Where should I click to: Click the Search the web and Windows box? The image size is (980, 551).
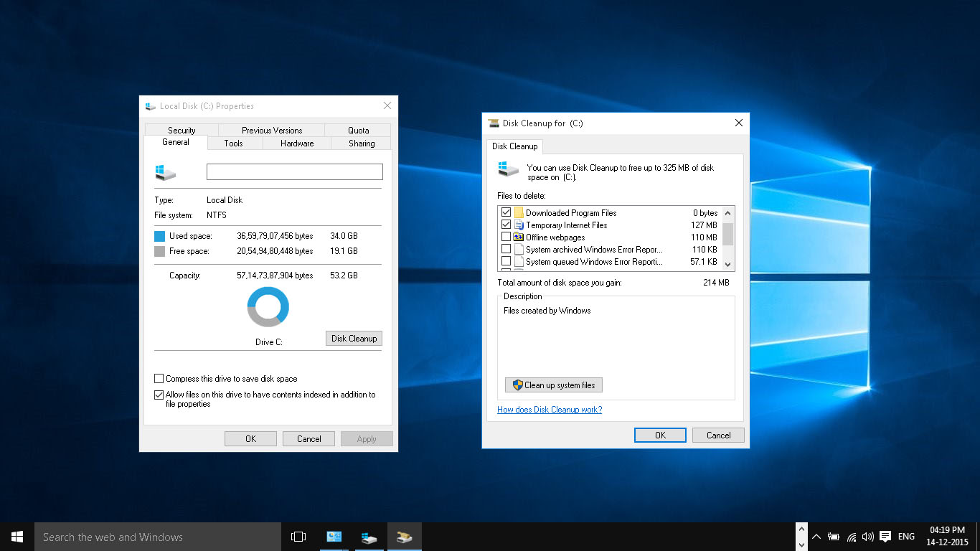pos(158,537)
